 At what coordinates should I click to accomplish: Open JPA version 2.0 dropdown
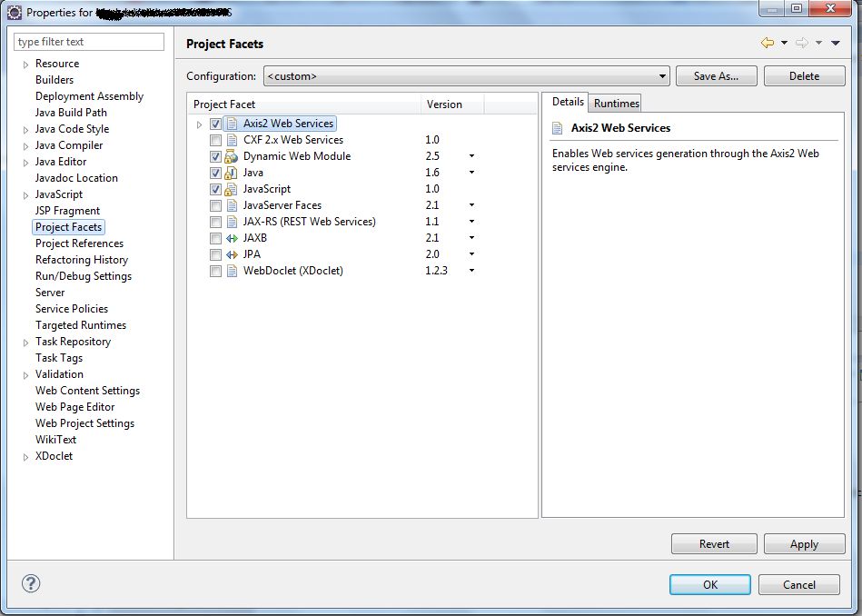tap(471, 254)
